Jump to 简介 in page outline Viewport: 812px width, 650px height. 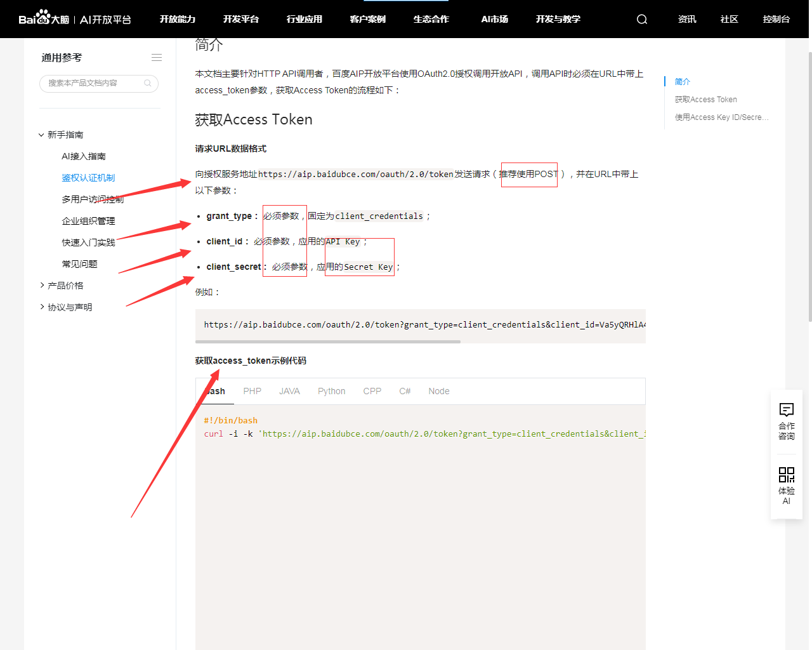683,81
